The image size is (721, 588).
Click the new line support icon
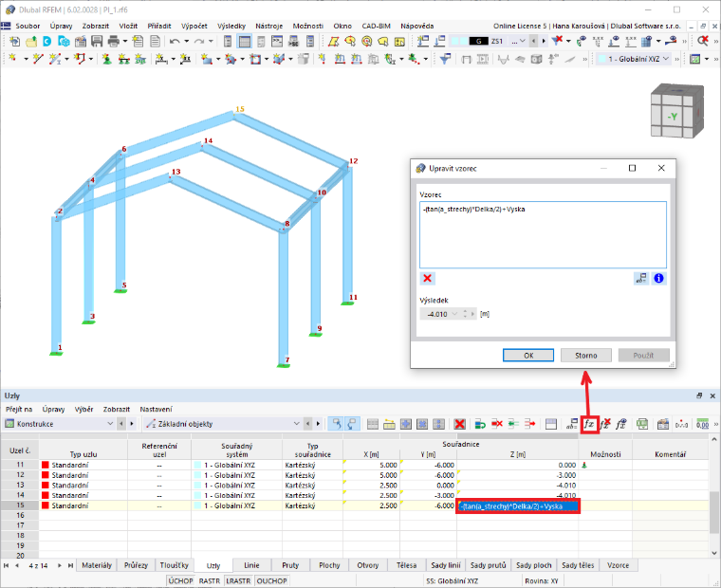123,59
